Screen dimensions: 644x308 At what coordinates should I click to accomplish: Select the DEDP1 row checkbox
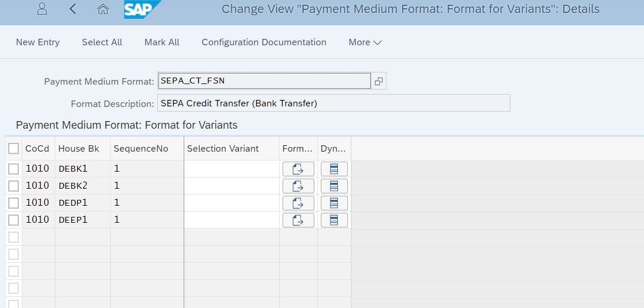pyautogui.click(x=14, y=203)
